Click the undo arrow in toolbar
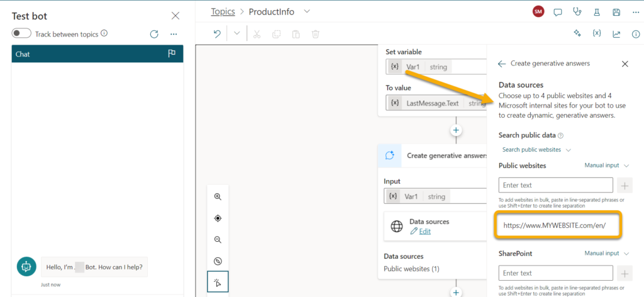The height and width of the screenshot is (297, 644). [217, 34]
